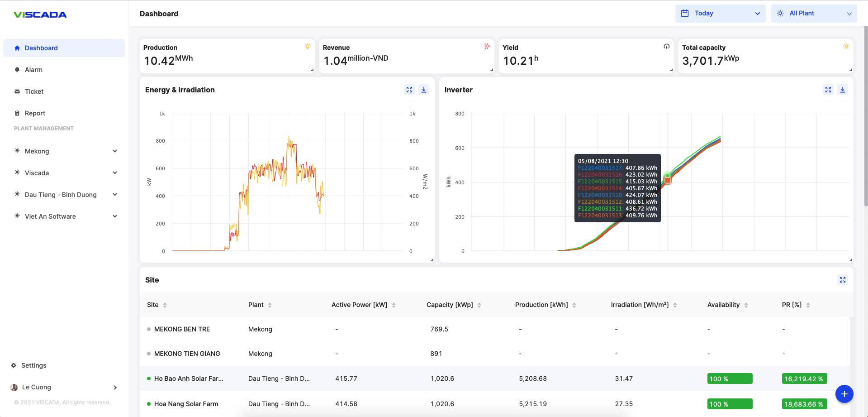Expand the Energy & Irradiation chart fullscreen
Viewport: 868px width, 417px height.
409,90
